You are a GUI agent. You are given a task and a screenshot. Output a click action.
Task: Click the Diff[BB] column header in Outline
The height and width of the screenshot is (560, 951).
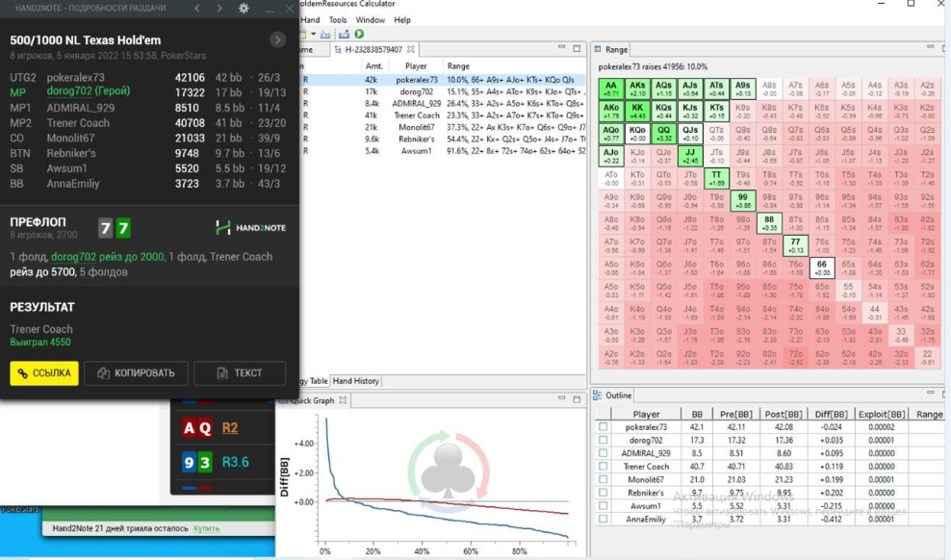(831, 414)
